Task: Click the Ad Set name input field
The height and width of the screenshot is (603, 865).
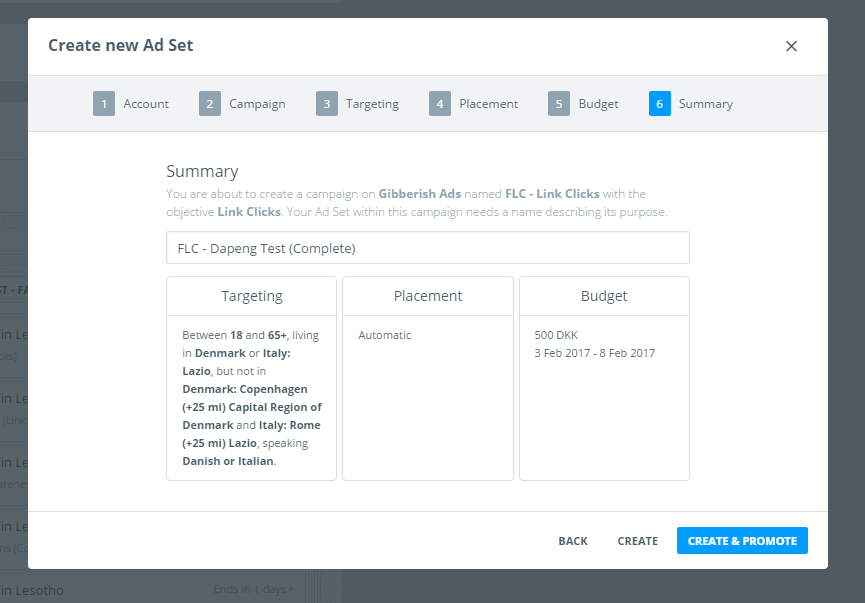Action: [428, 248]
